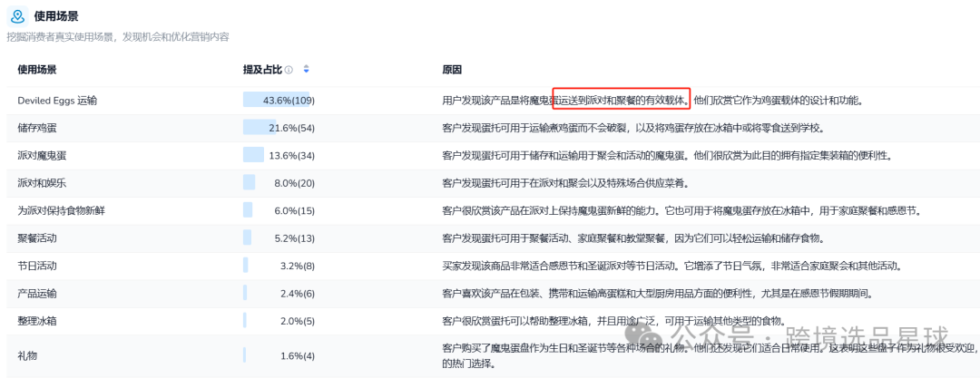The width and height of the screenshot is (980, 378).
Task: Click reason text about 生日和圣诞节礼物
Action: click(710, 354)
